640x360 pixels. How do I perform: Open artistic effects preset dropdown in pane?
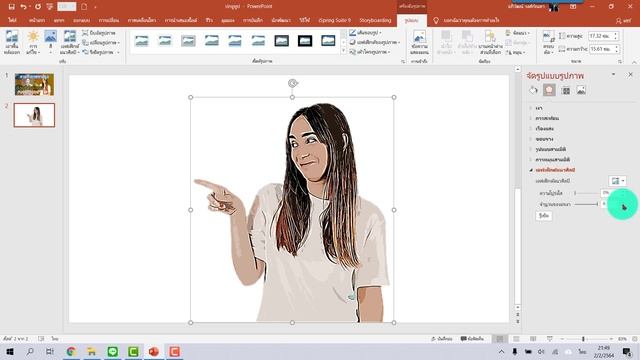pos(618,181)
